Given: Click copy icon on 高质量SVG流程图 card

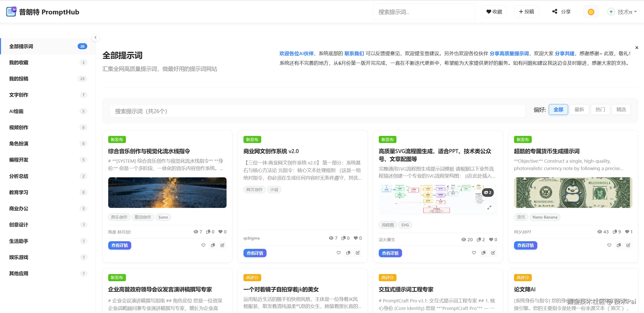Looking at the screenshot, I should [x=483, y=253].
